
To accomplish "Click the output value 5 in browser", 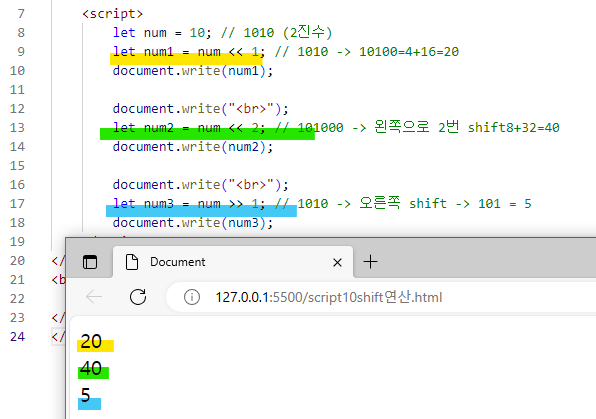I will click(86, 395).
